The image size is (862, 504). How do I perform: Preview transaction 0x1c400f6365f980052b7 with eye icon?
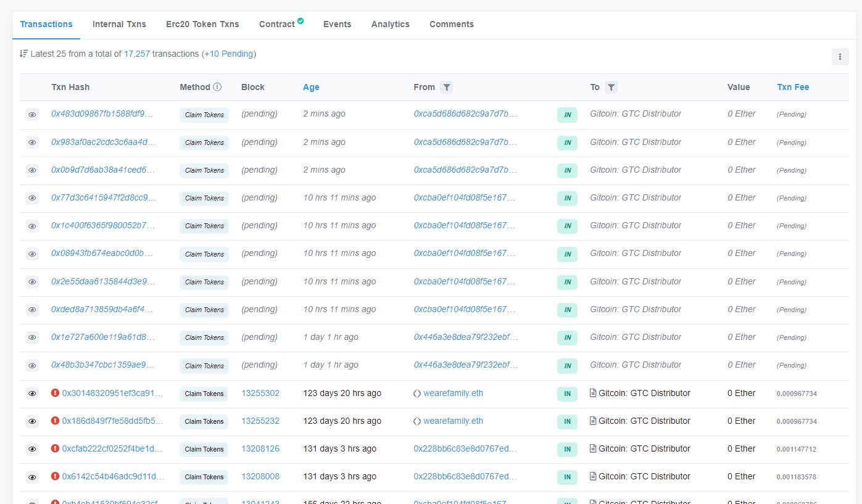tap(32, 226)
